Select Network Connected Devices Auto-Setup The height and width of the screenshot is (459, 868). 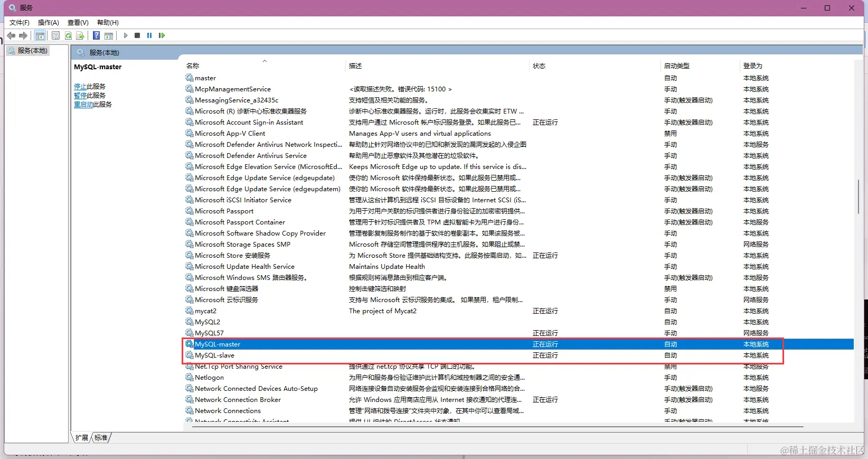256,388
